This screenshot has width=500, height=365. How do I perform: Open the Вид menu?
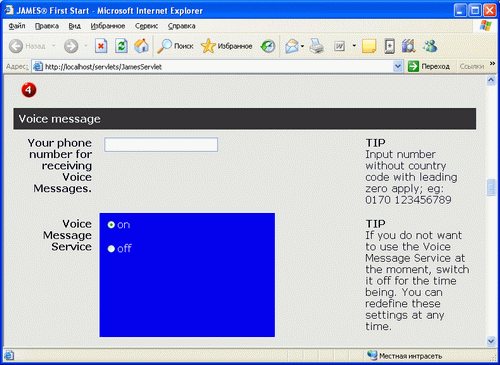[75, 26]
